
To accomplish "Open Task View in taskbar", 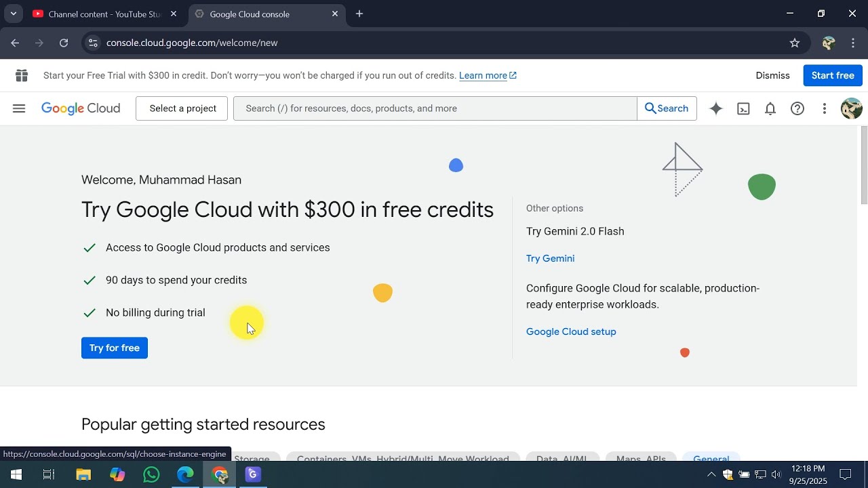I will tap(49, 474).
